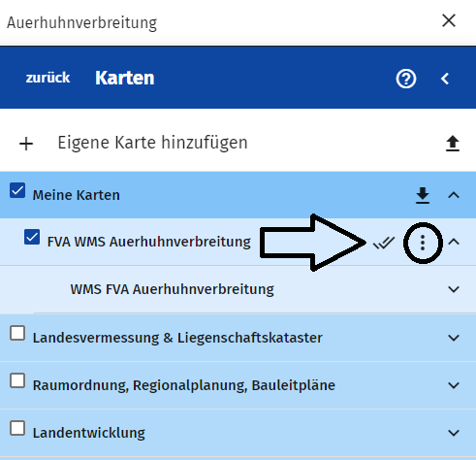476x460 pixels.
Task: Tick the Landentwicklung checkbox
Action: click(17, 428)
